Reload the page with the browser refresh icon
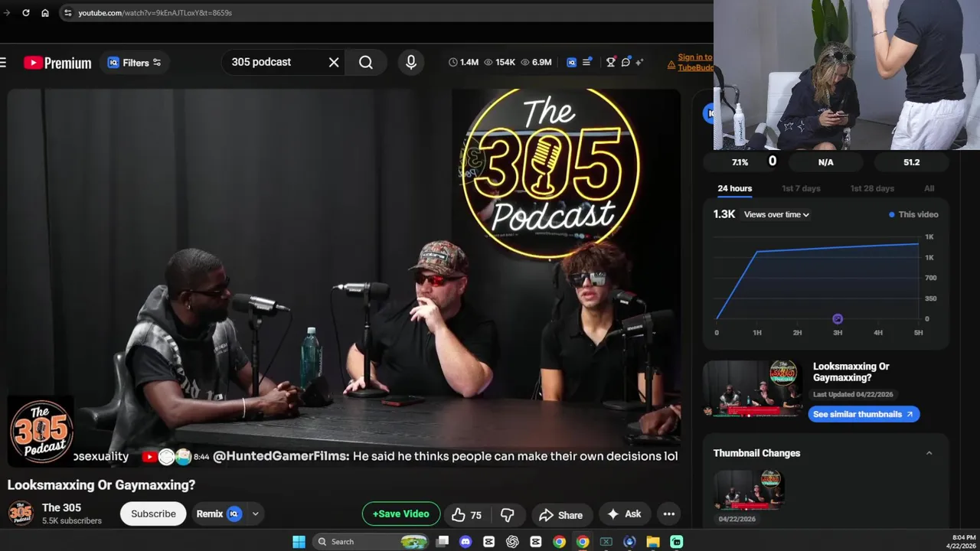This screenshot has width=980, height=551. pyautogui.click(x=25, y=12)
